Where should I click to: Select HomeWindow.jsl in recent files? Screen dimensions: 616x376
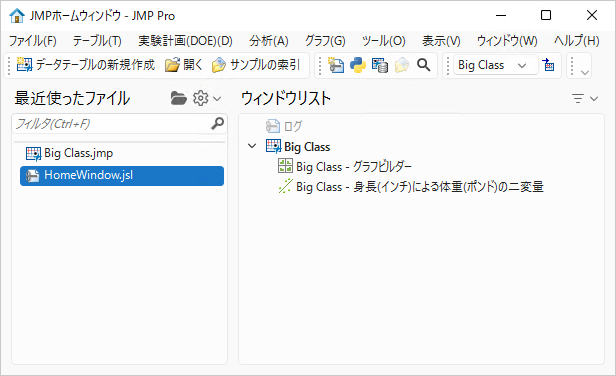pos(122,176)
